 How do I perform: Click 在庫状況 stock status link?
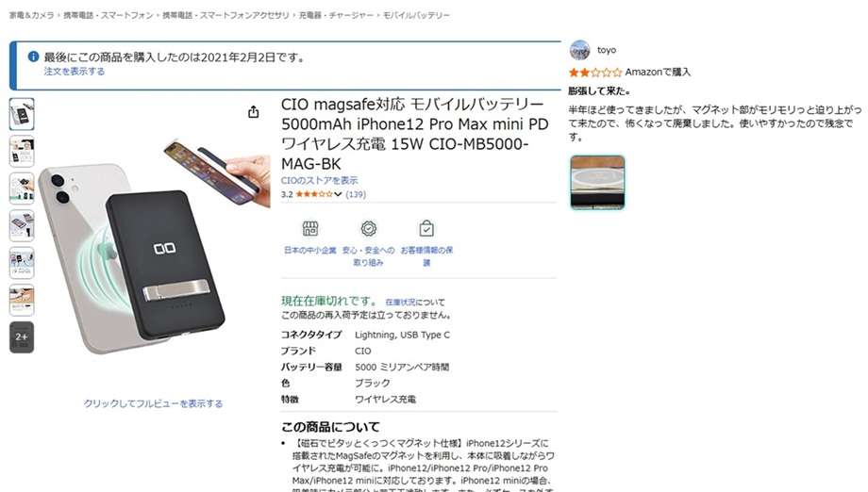(400, 303)
